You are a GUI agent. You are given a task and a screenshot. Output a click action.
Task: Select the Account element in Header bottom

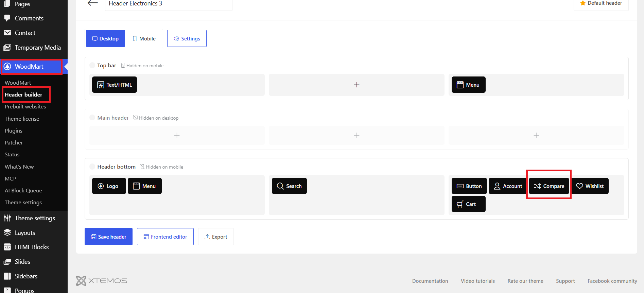tap(508, 186)
